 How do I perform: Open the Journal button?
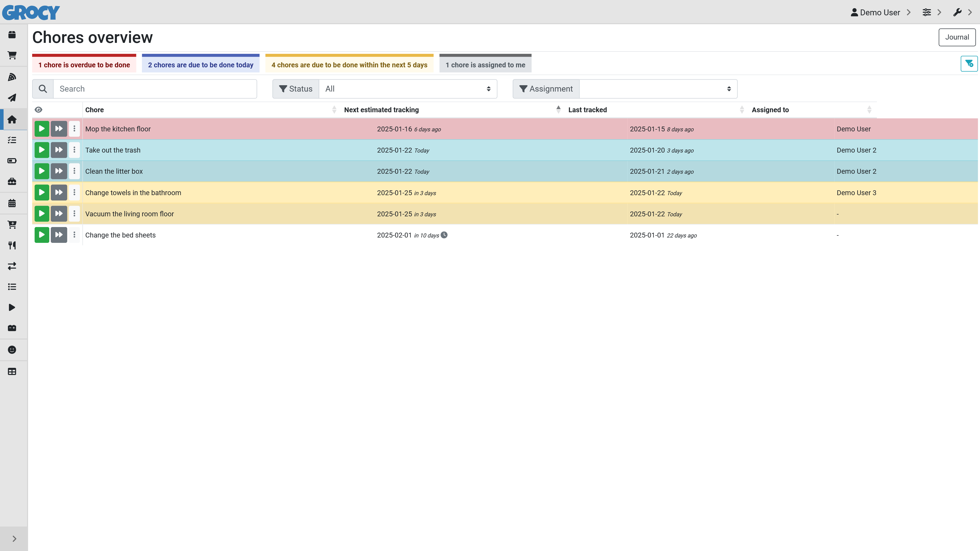point(957,37)
